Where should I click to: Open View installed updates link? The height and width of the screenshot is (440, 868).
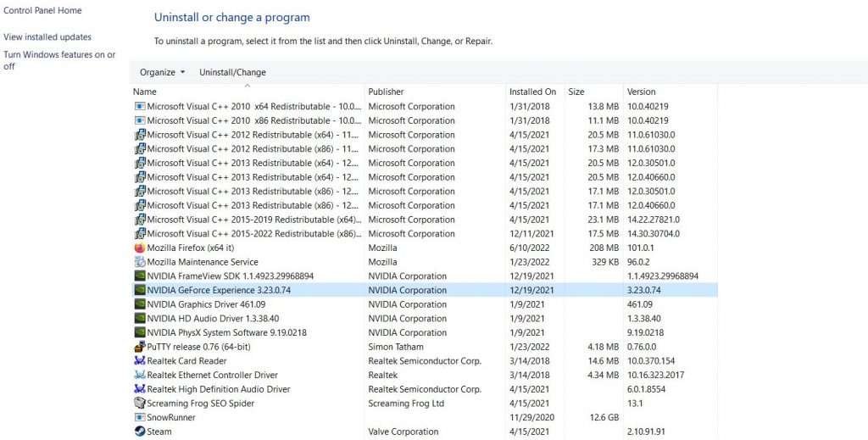47,37
